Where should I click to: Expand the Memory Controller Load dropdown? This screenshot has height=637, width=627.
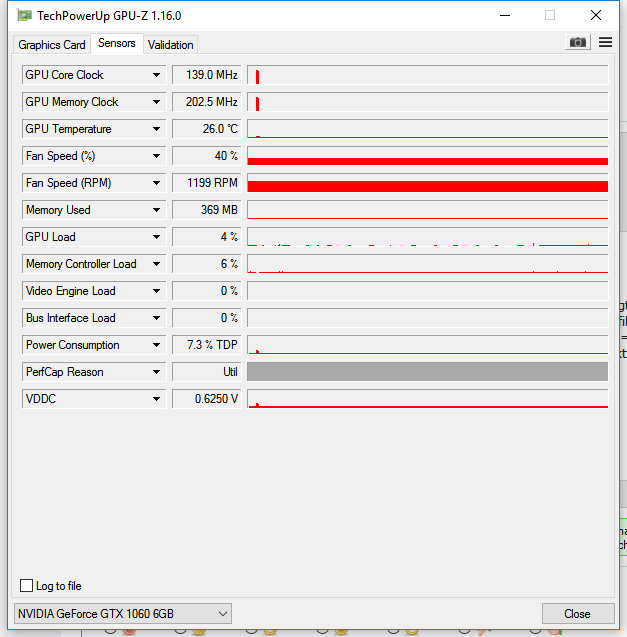[x=157, y=264]
